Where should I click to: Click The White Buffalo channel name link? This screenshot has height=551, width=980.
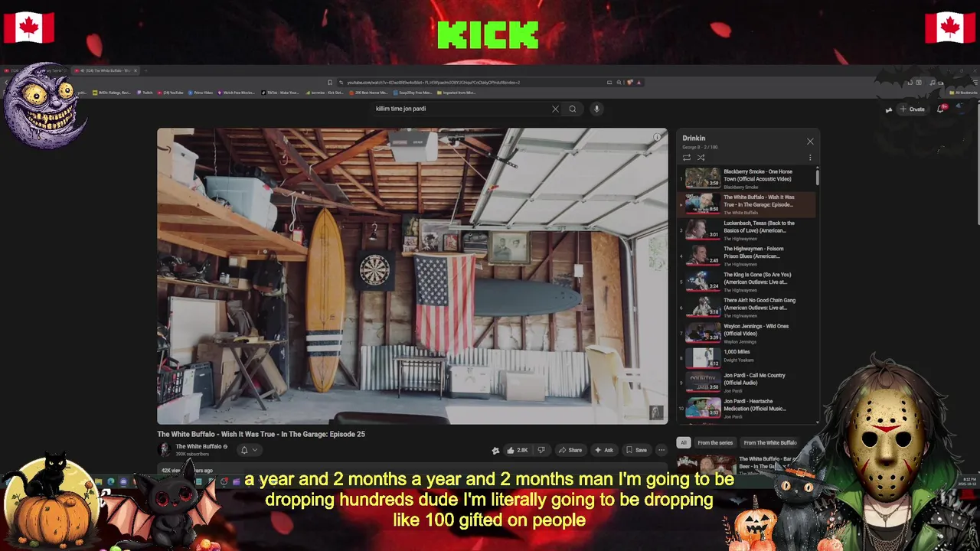tap(198, 447)
